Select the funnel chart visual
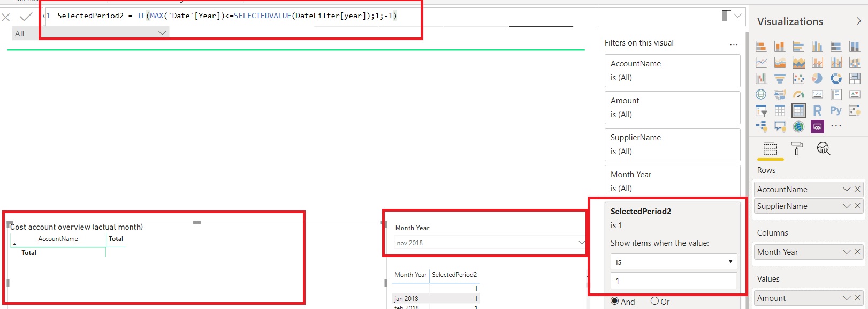 pos(780,79)
